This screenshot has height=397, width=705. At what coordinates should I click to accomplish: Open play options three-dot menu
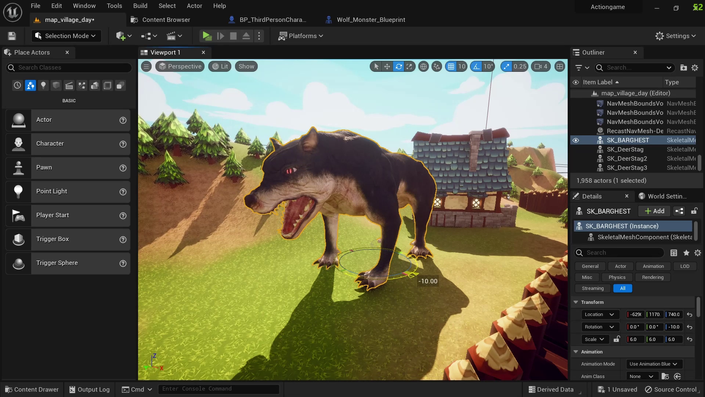click(x=259, y=36)
